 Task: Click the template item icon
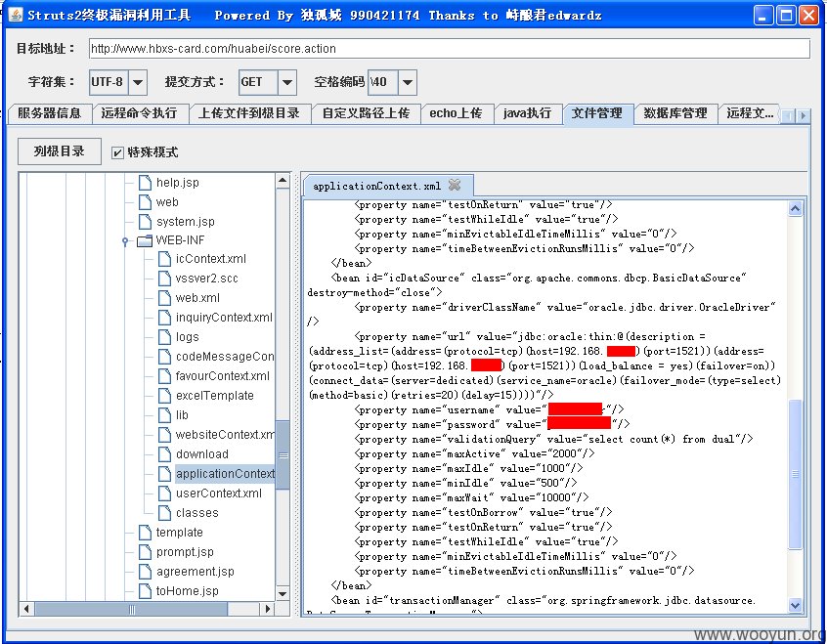(145, 533)
